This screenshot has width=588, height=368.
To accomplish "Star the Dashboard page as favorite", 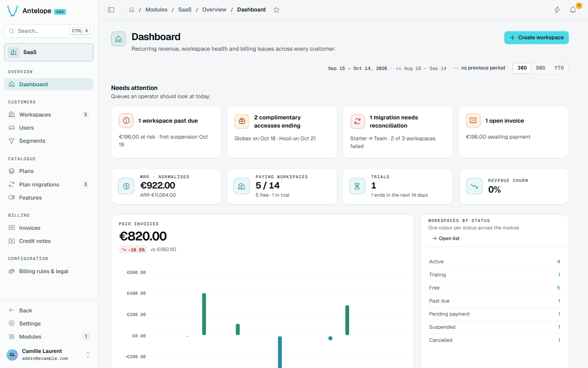I will (x=276, y=10).
